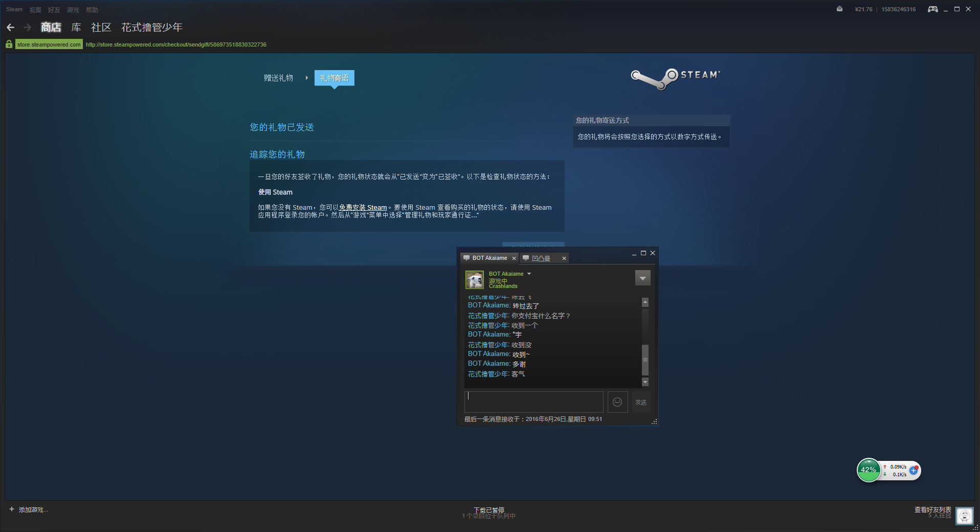Image resolution: width=980 pixels, height=532 pixels.
Task: Close the 凹凸曼 chat tab
Action: coord(564,258)
